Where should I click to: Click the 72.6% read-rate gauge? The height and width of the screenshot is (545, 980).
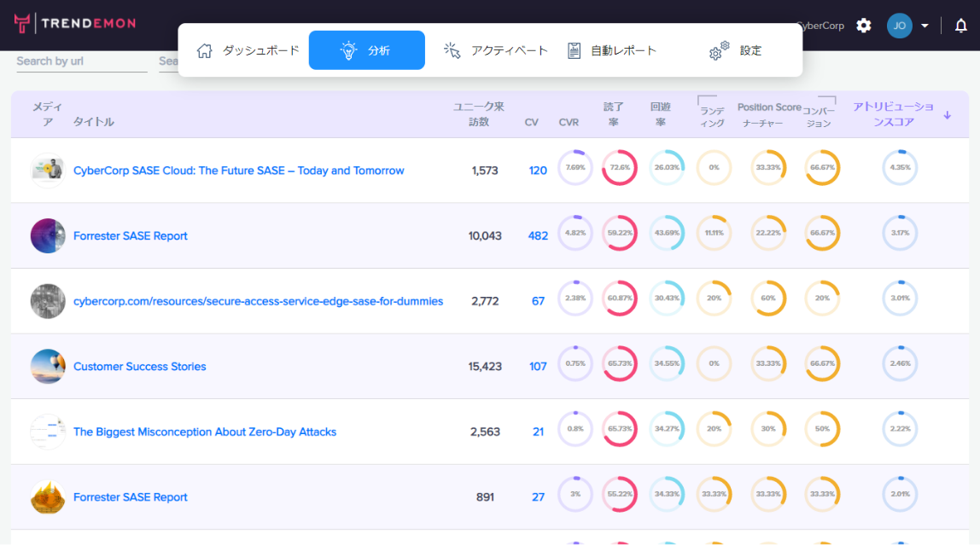(620, 167)
